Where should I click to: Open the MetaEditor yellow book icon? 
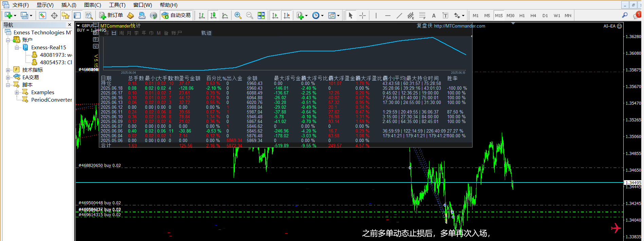click(x=130, y=15)
